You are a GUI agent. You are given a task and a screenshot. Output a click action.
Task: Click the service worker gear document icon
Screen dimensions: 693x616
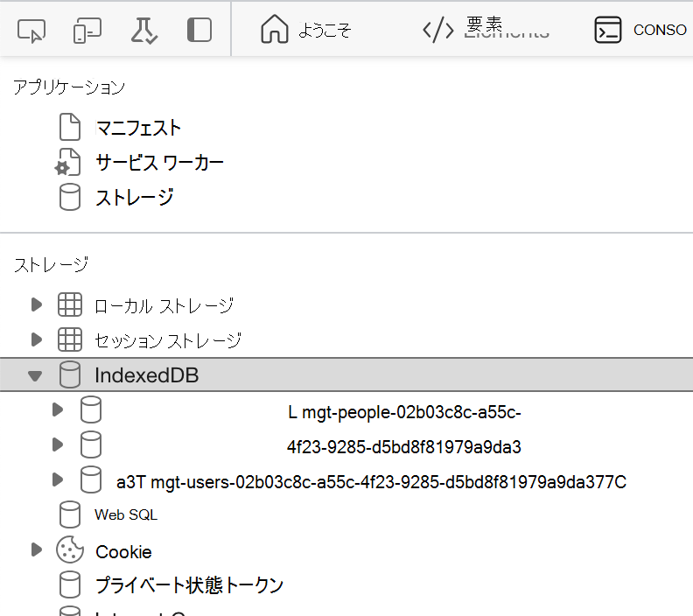point(67,162)
